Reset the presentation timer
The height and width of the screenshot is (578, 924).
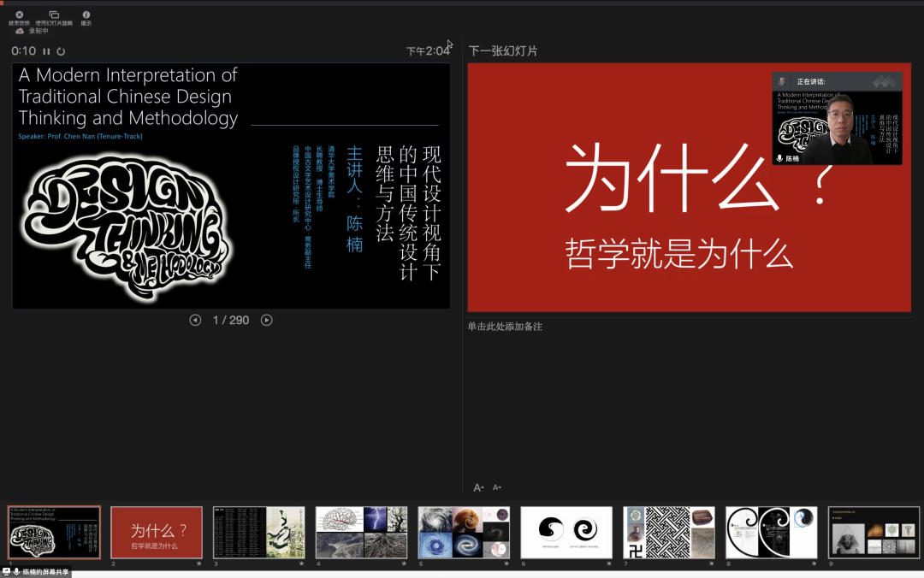pyautogui.click(x=61, y=51)
